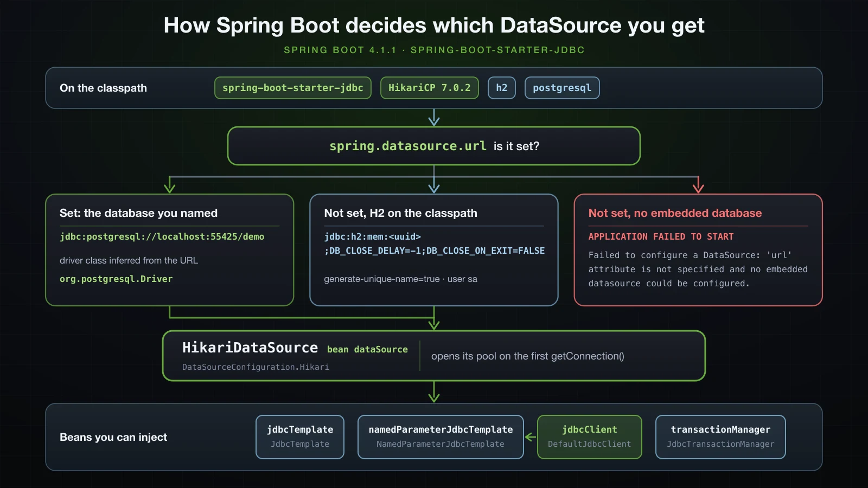The image size is (868, 488).
Task: Click 'Not set, no embedded database' heading
Action: tap(675, 213)
